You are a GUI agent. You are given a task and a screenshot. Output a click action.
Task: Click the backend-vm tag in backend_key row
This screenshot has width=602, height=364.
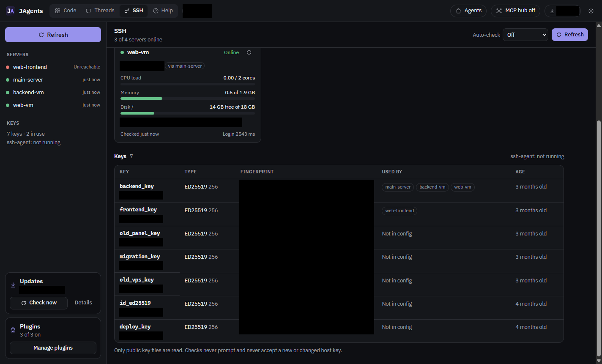(x=432, y=187)
